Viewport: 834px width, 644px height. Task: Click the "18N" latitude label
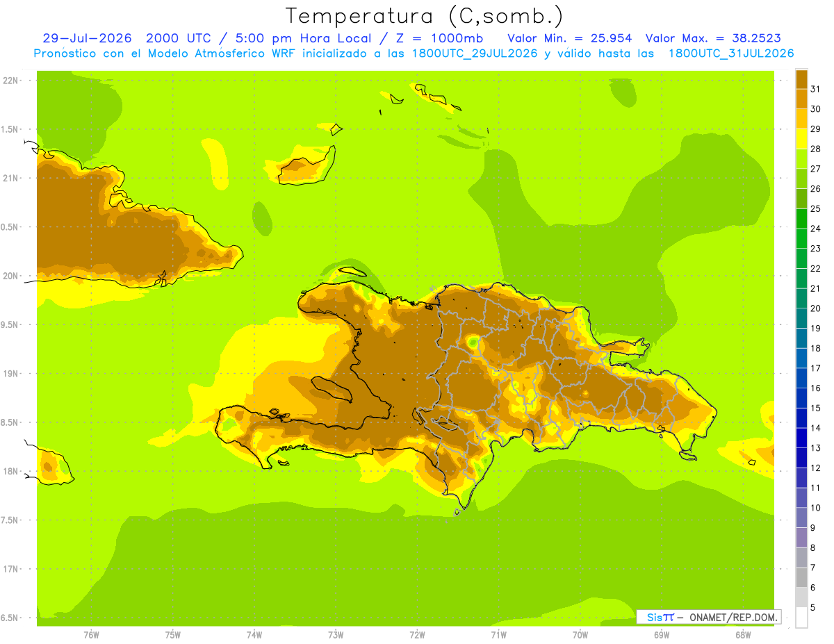(x=11, y=471)
